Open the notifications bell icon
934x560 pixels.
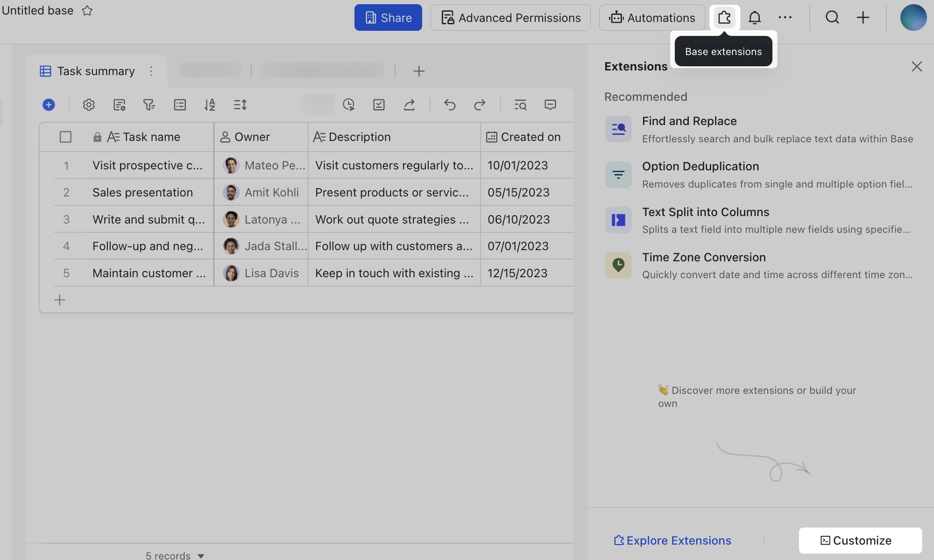click(755, 17)
